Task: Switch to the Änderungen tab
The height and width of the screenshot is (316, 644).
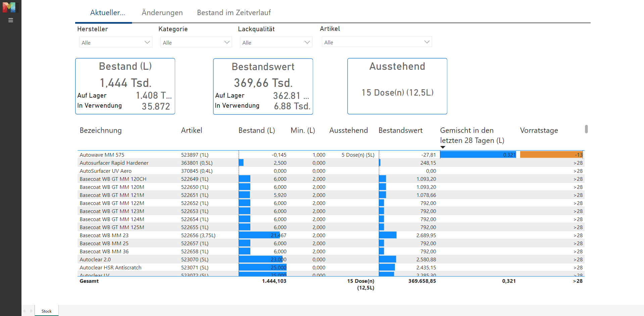Action: click(162, 13)
